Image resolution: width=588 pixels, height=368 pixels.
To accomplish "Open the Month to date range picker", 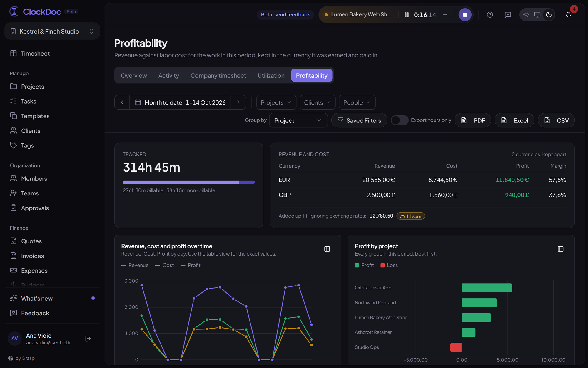I will point(180,102).
